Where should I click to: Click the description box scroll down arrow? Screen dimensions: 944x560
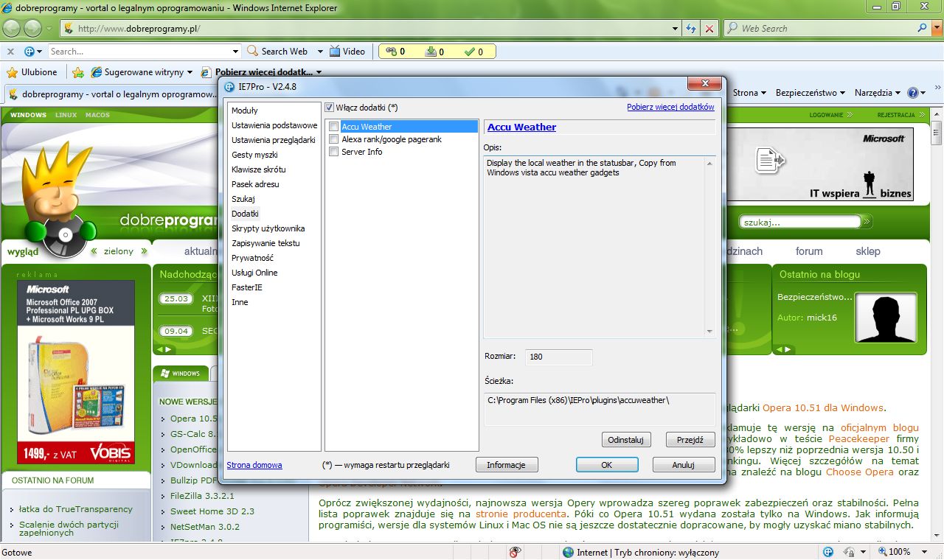click(x=709, y=332)
